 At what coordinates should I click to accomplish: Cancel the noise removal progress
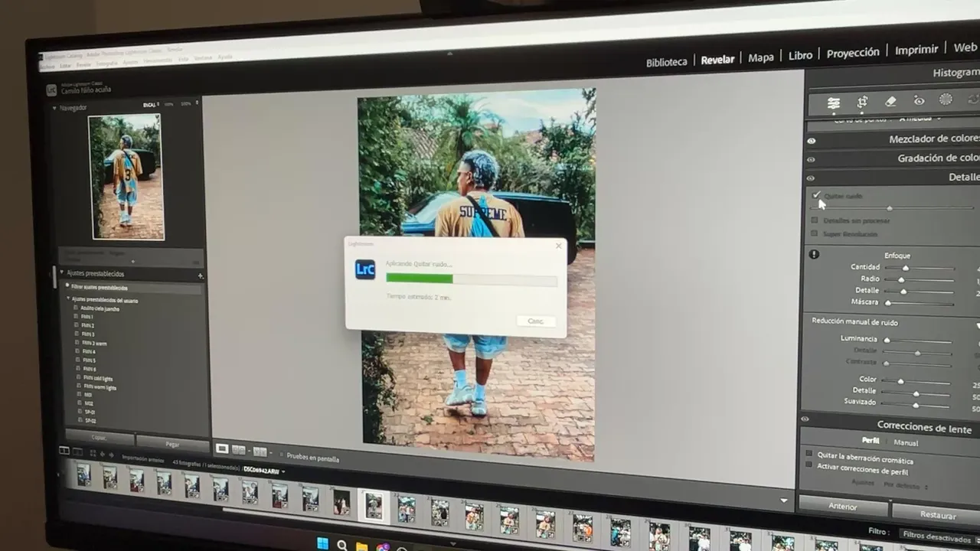[x=536, y=321]
